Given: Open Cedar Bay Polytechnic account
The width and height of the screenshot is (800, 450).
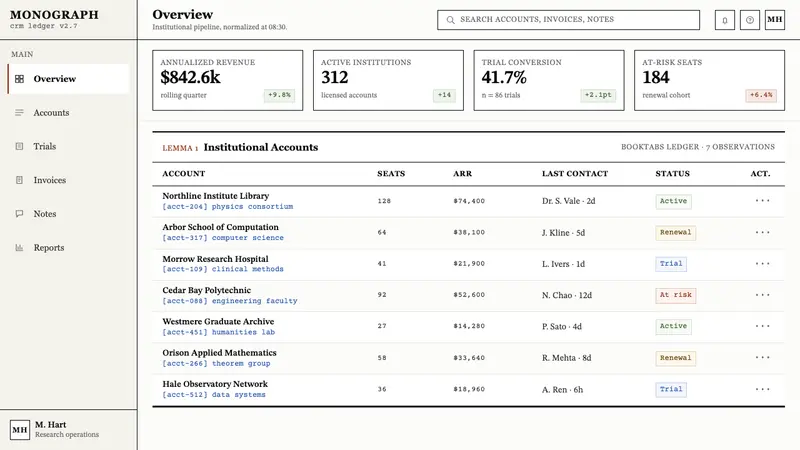Looking at the screenshot, I should tap(207, 290).
